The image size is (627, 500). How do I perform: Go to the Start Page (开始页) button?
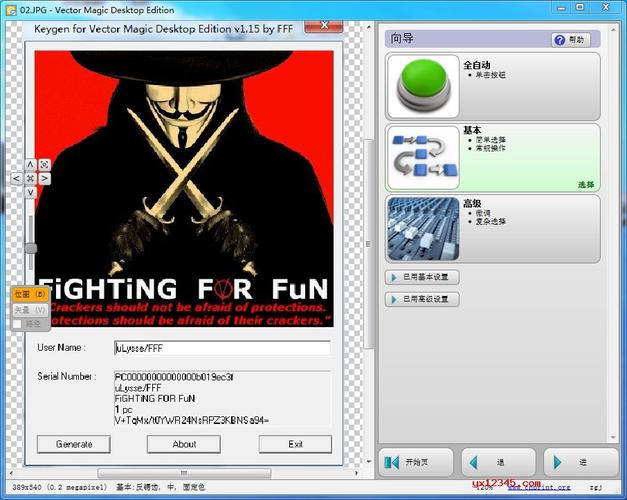(x=417, y=462)
